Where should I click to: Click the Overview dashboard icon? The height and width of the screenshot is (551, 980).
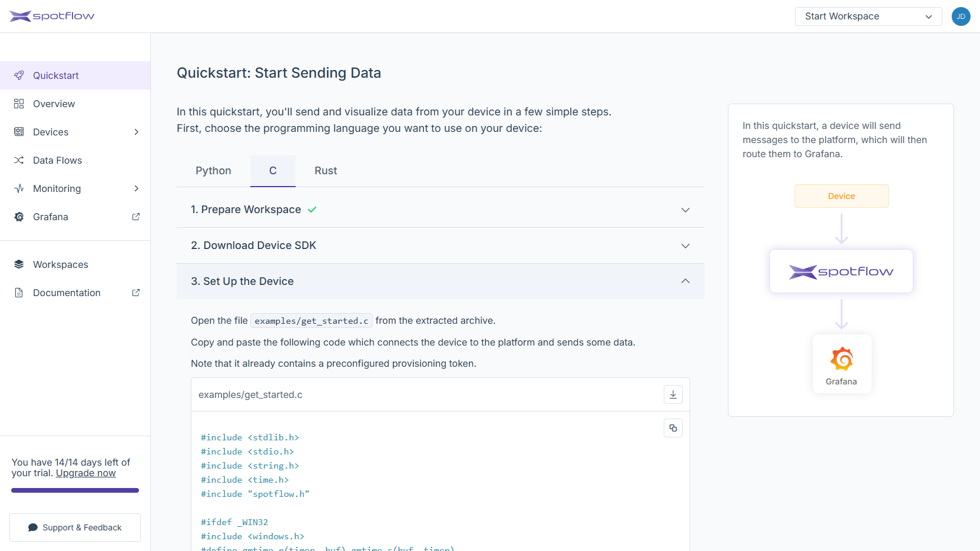tap(19, 104)
